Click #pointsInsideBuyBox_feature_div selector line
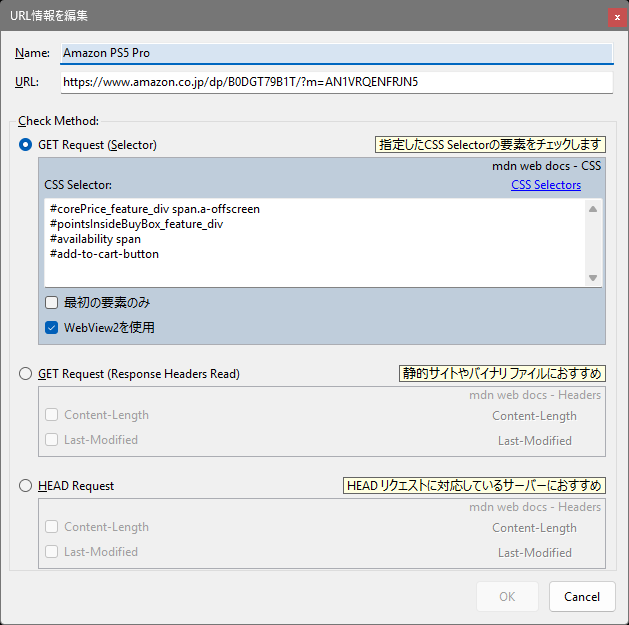The width and height of the screenshot is (629, 625). coord(136,224)
